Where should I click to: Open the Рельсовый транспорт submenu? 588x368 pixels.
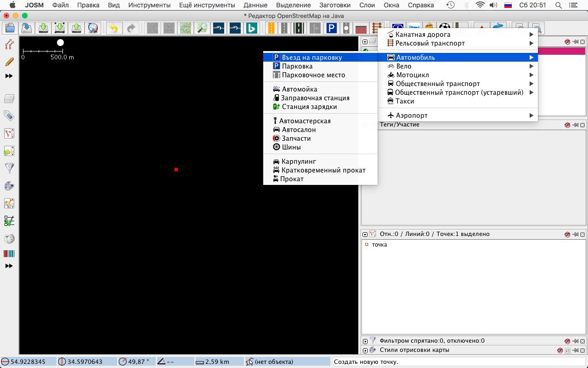[458, 43]
